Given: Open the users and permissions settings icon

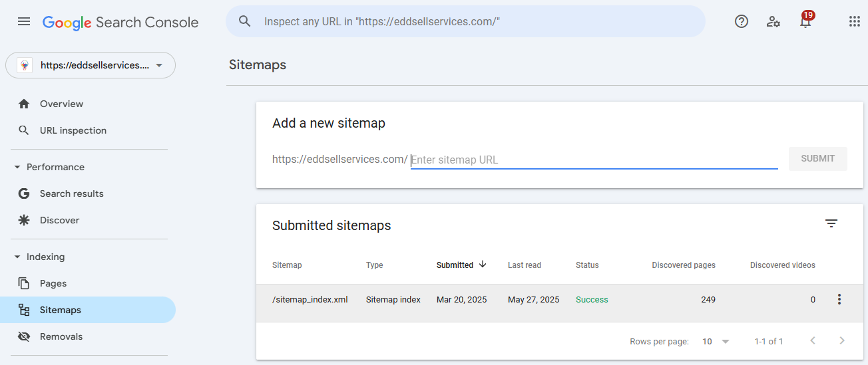Looking at the screenshot, I should [773, 21].
